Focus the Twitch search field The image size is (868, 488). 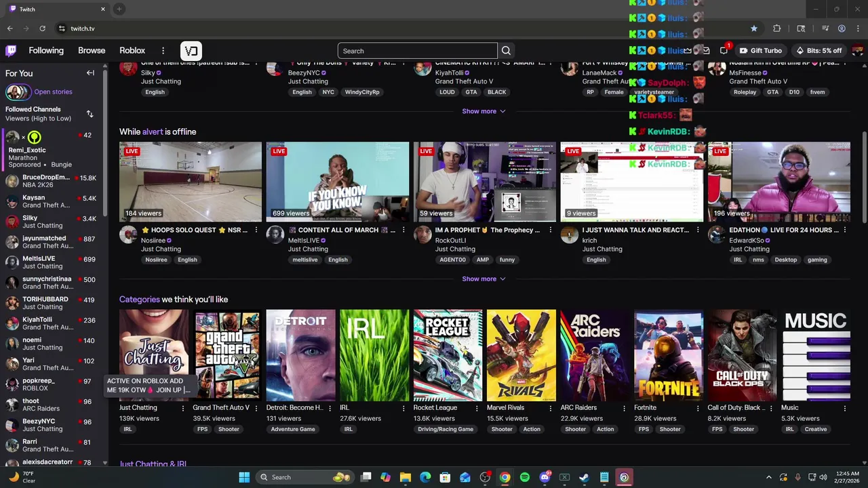click(x=417, y=51)
